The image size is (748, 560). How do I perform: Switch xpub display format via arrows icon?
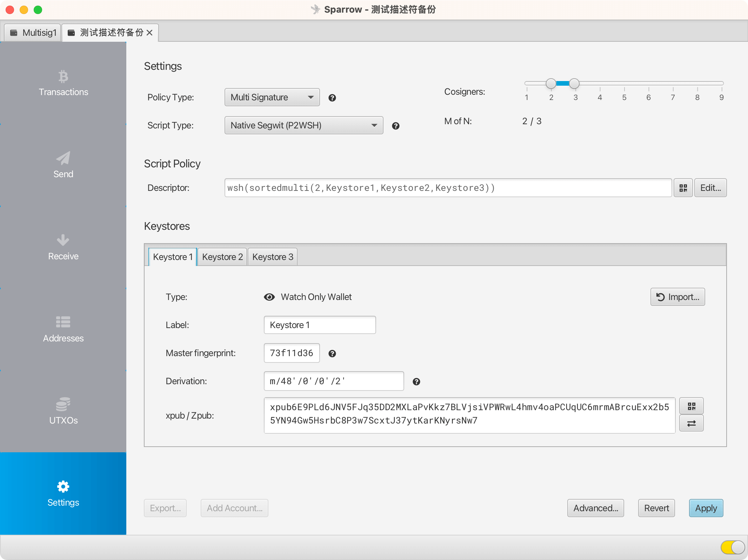[691, 424]
